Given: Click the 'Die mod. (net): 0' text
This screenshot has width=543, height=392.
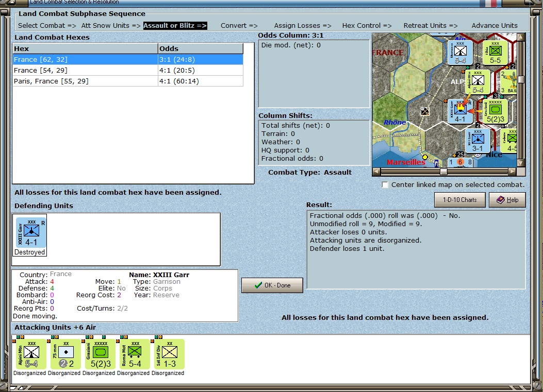Looking at the screenshot, I should [x=291, y=45].
